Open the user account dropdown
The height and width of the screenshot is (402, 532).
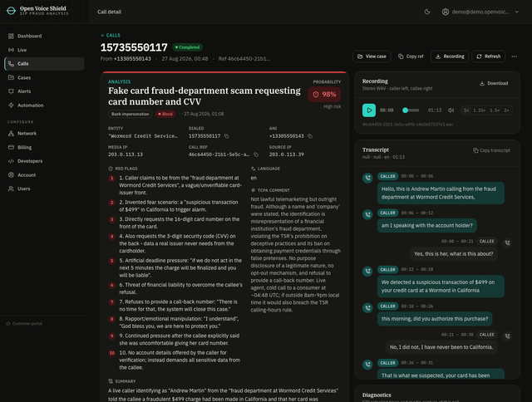(x=480, y=12)
